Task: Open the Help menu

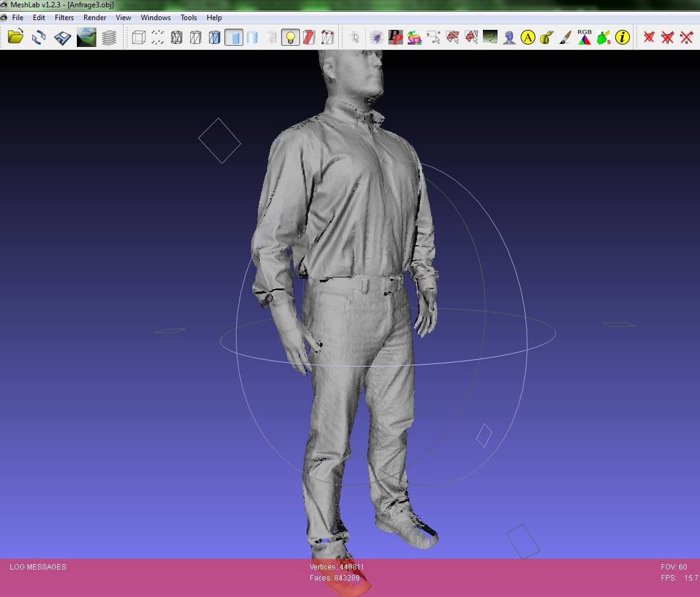Action: [x=214, y=18]
